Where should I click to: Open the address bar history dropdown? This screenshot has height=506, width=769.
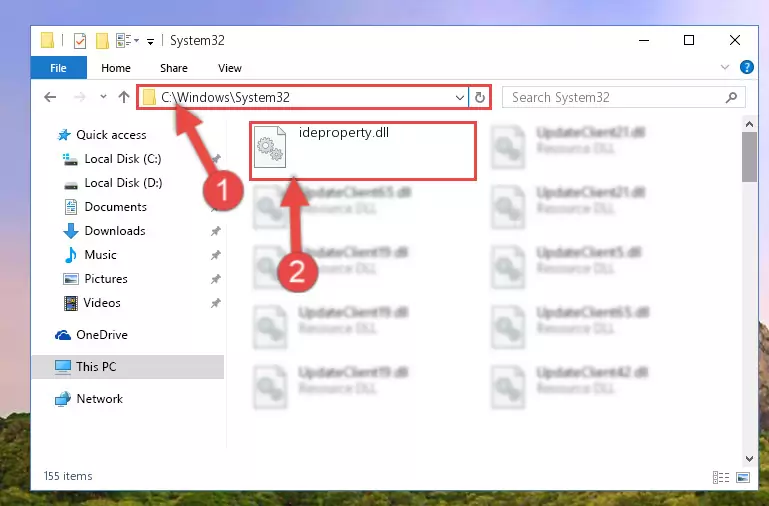click(460, 98)
